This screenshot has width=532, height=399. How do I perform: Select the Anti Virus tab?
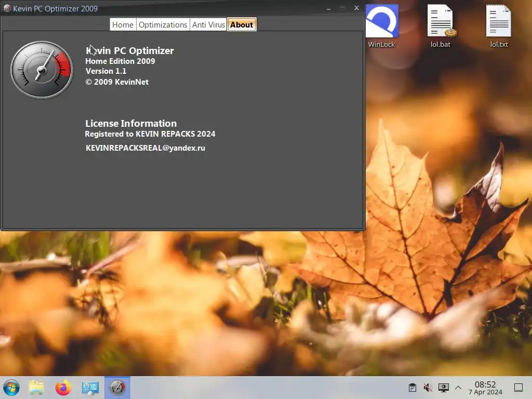tap(208, 25)
